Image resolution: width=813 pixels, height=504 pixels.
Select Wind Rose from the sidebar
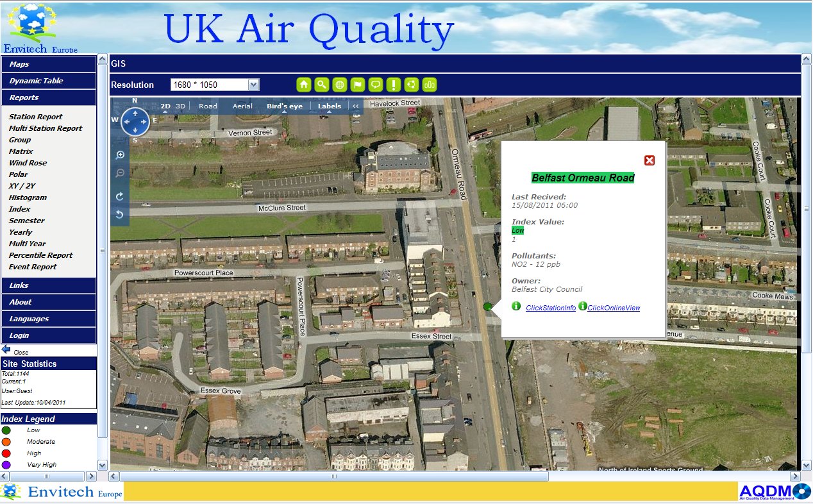pos(27,162)
